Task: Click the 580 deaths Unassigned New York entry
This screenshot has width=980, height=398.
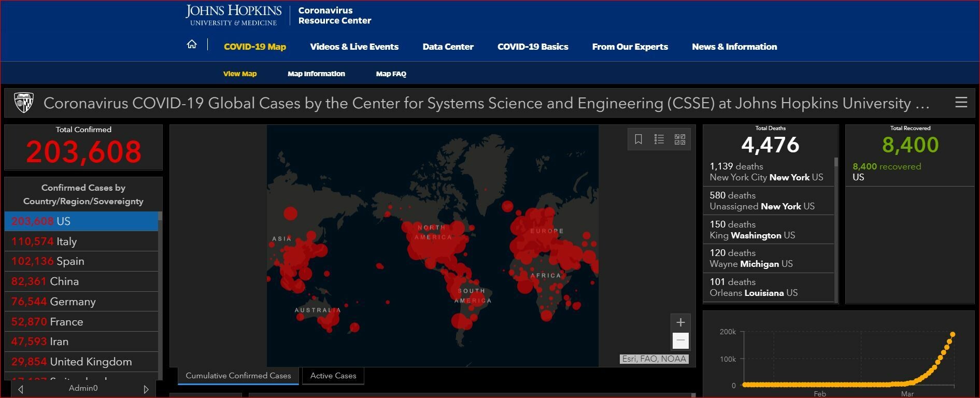Action: (x=768, y=201)
